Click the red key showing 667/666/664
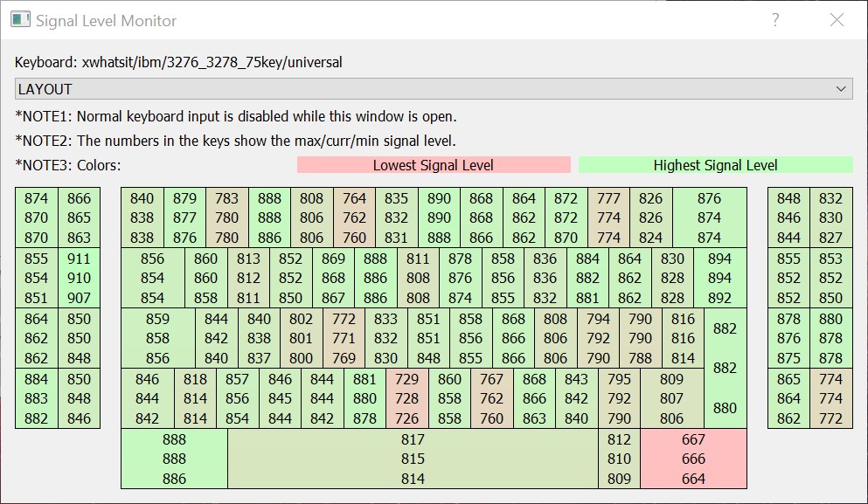 click(x=694, y=459)
